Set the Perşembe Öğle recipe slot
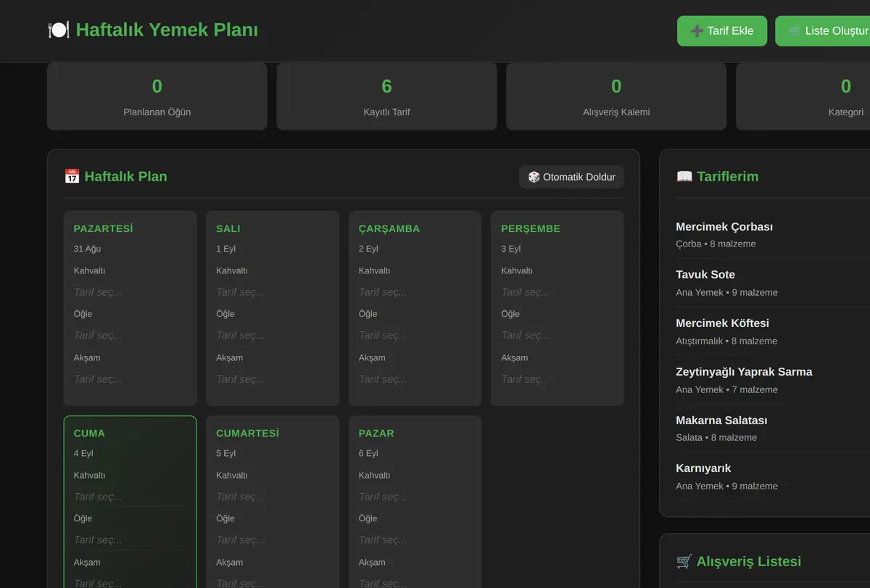Viewport: 870px width, 588px height. tap(558, 335)
